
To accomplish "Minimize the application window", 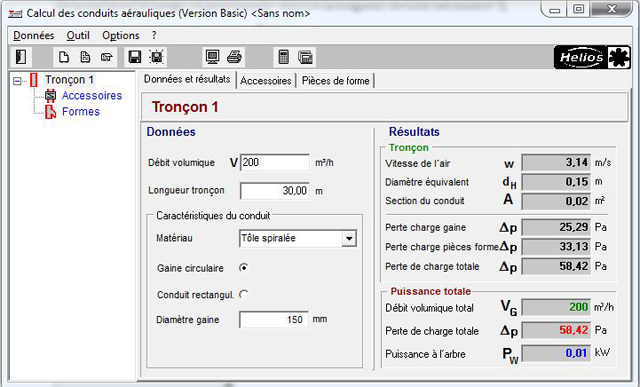I will pyautogui.click(x=555, y=10).
